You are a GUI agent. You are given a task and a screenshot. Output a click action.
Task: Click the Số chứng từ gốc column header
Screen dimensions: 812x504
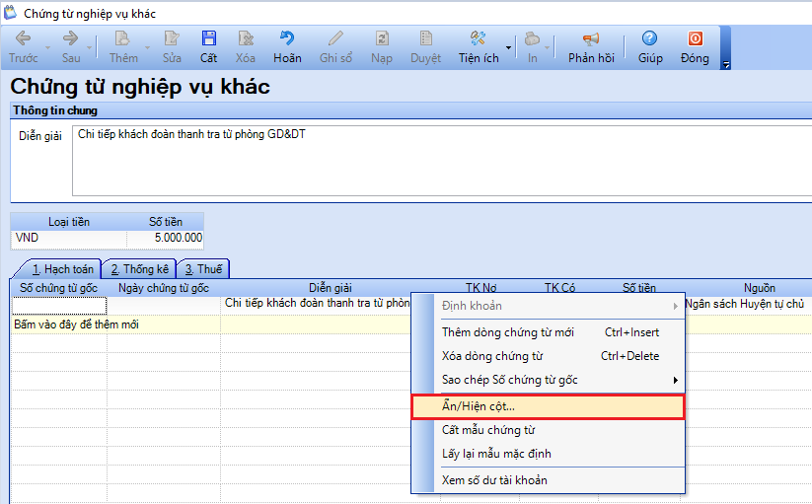[59, 288]
